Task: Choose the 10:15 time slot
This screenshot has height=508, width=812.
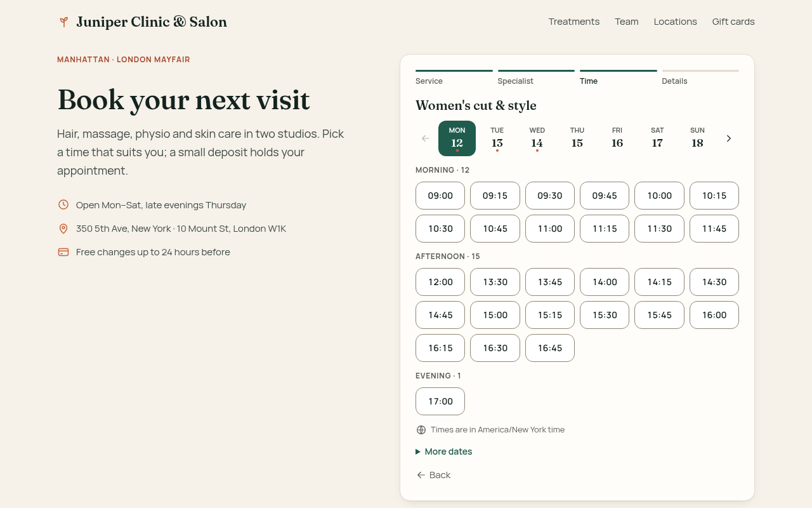Action: point(714,196)
